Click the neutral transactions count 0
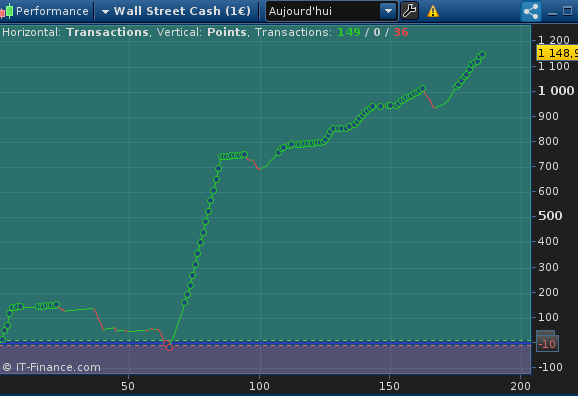 pos(377,32)
